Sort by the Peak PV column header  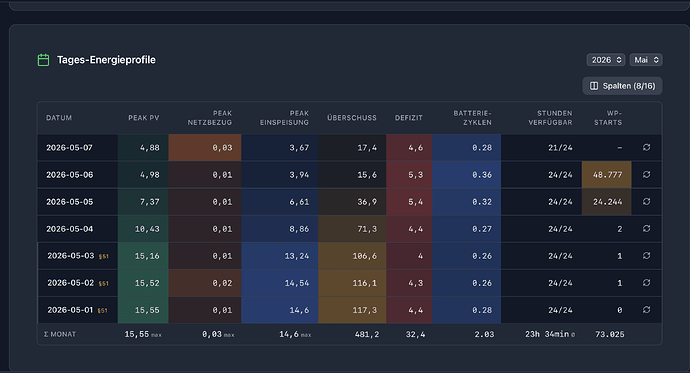pyautogui.click(x=143, y=118)
